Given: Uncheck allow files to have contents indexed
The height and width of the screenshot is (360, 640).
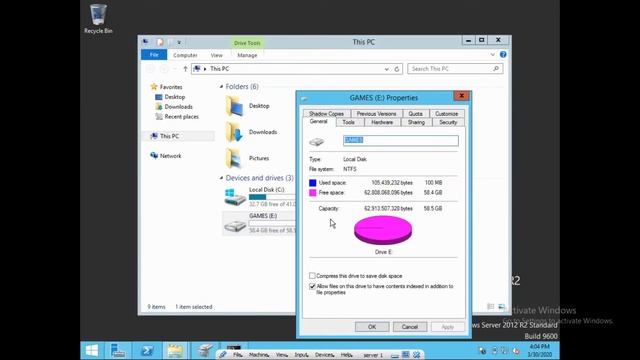Looking at the screenshot, I should 312,287.
